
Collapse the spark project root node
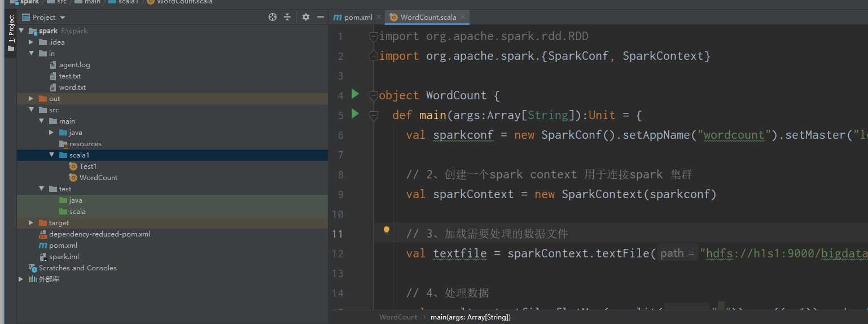21,31
